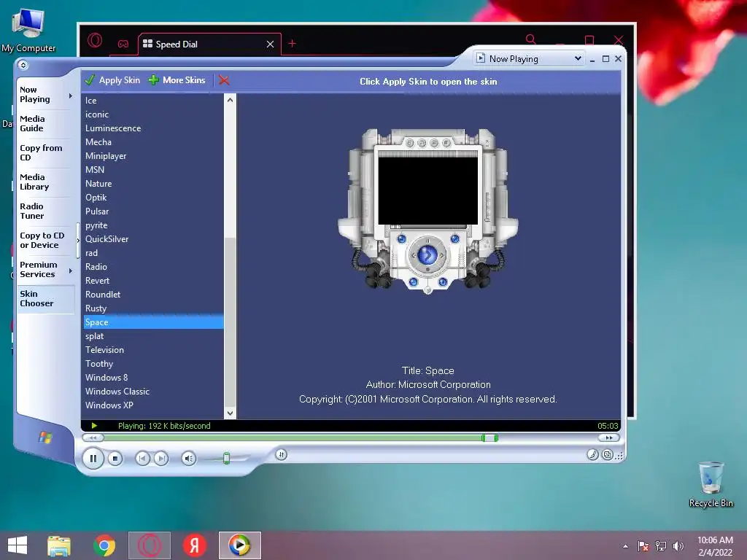The image size is (747, 560).
Task: Delete selected skin with red X
Action: tap(224, 80)
